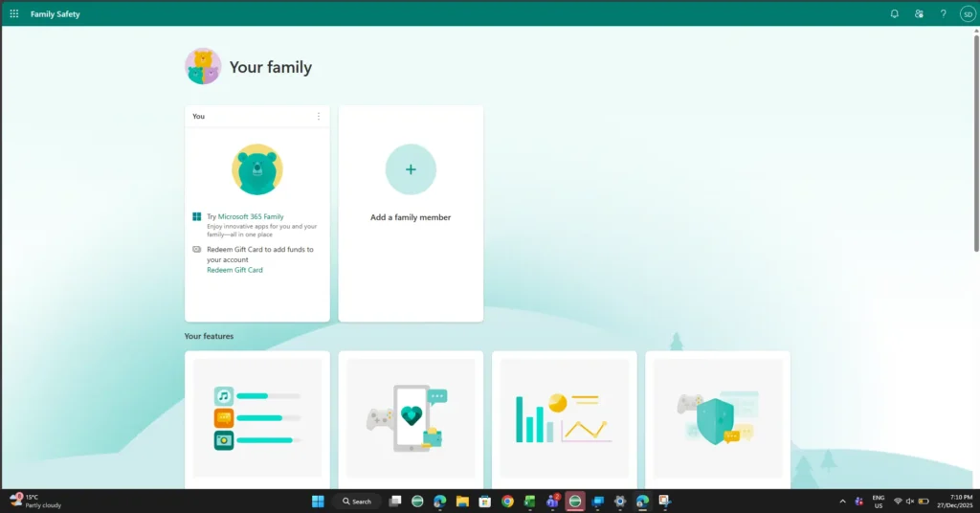Open more options on the You card
Screen dimensions: 980x513
pos(318,116)
